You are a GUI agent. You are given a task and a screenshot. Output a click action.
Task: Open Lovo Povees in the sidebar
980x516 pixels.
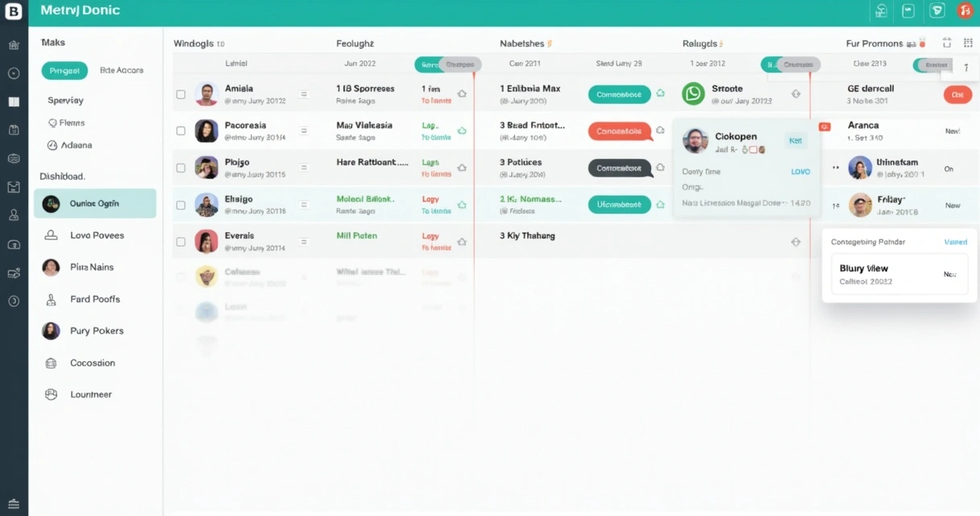(96, 235)
